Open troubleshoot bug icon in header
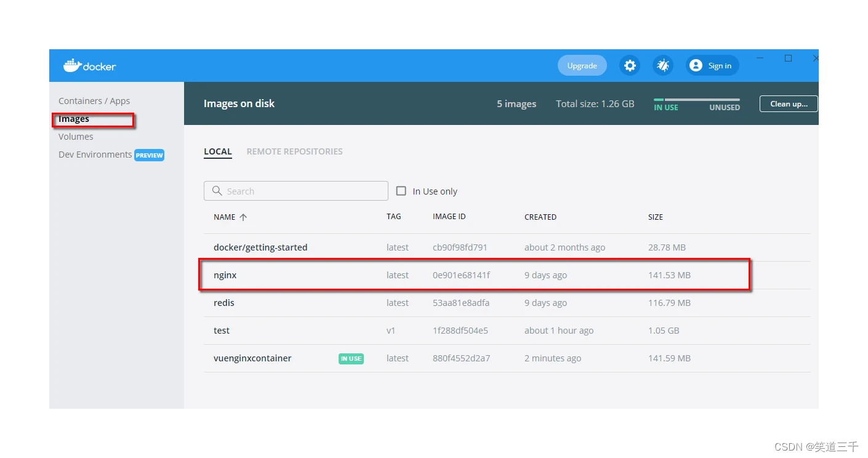 coord(663,65)
